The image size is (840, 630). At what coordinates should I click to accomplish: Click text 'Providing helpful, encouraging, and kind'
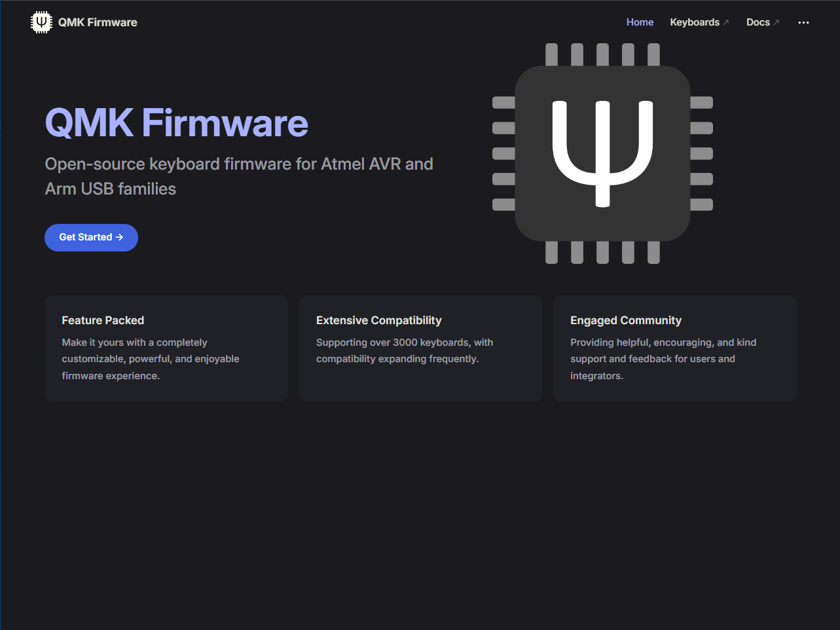[x=663, y=343]
